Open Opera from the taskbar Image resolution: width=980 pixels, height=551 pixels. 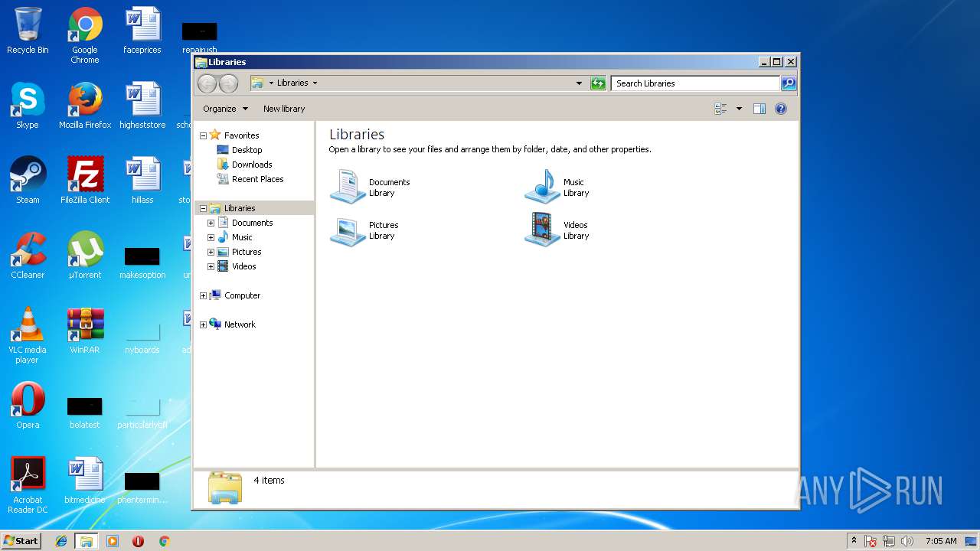tap(138, 541)
